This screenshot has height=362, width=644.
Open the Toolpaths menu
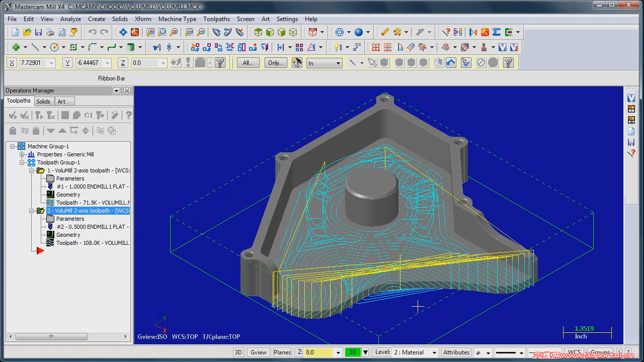(216, 19)
